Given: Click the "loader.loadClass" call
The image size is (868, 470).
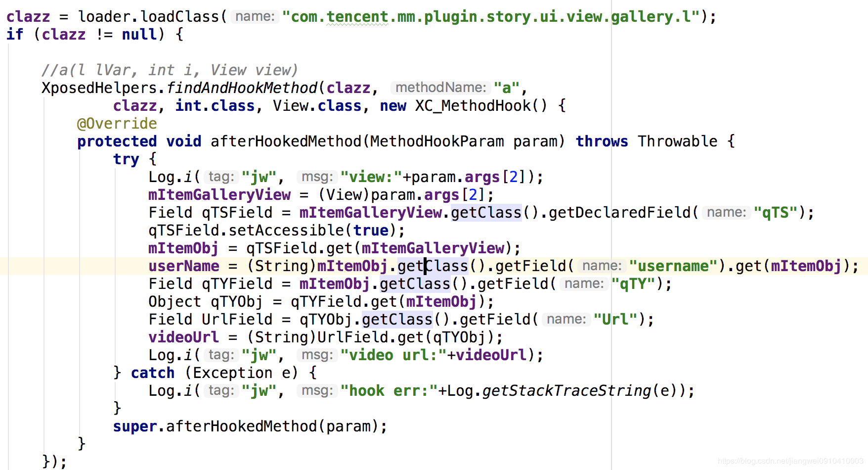Looking at the screenshot, I should 148,16.
